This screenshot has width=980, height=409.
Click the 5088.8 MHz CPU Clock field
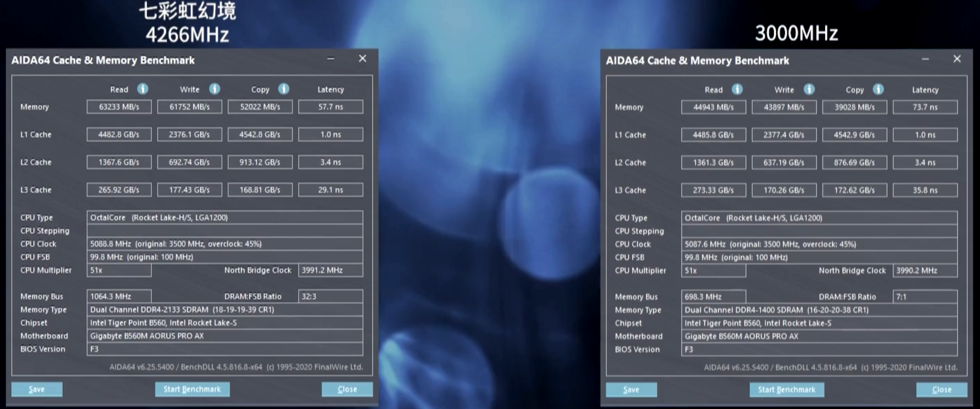(225, 244)
